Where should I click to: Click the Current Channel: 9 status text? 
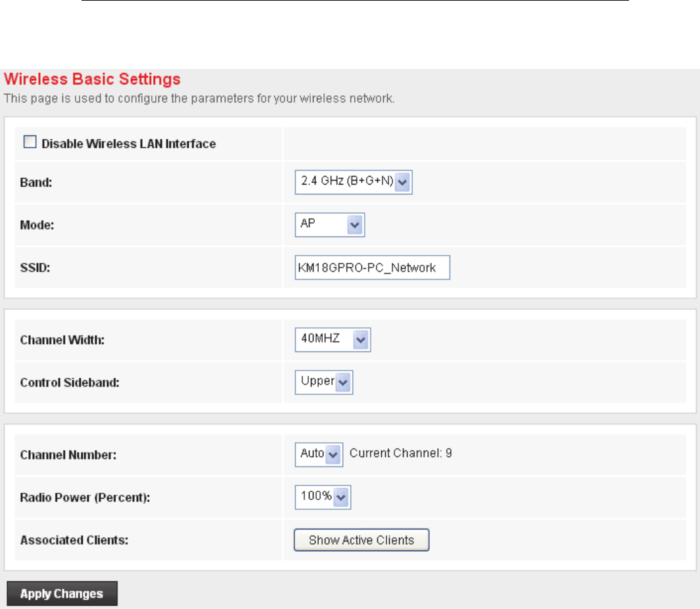pos(400,453)
